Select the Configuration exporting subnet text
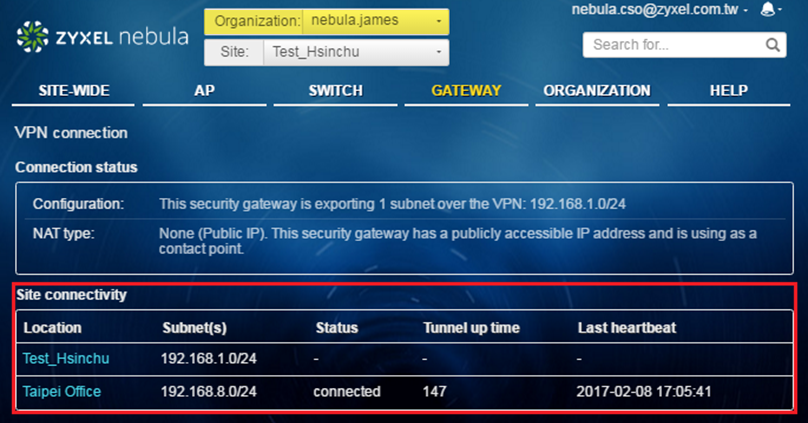The image size is (808, 423). 392,204
